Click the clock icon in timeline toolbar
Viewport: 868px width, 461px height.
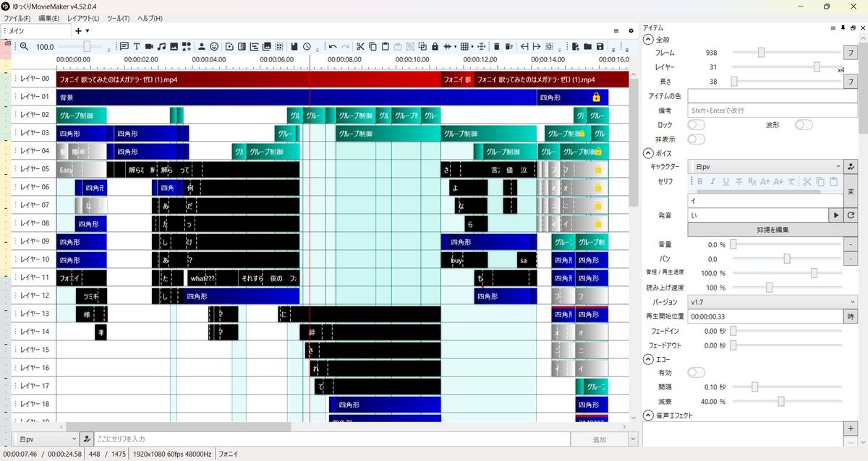(307, 46)
